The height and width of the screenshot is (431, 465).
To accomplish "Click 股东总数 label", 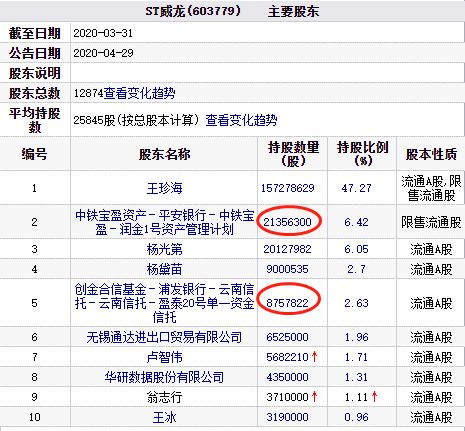I will coord(35,93).
